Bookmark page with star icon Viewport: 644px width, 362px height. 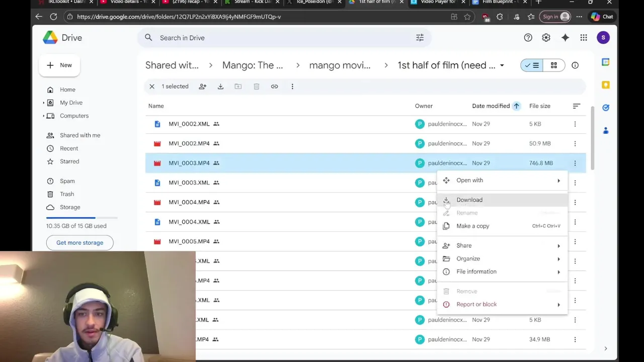point(467,17)
